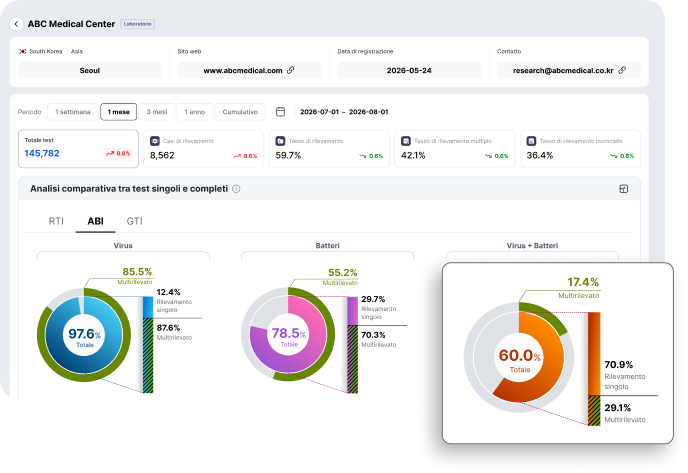Viewport: 688px width, 473px height.
Task: Expand the chart panel with the layout icon
Action: [624, 189]
